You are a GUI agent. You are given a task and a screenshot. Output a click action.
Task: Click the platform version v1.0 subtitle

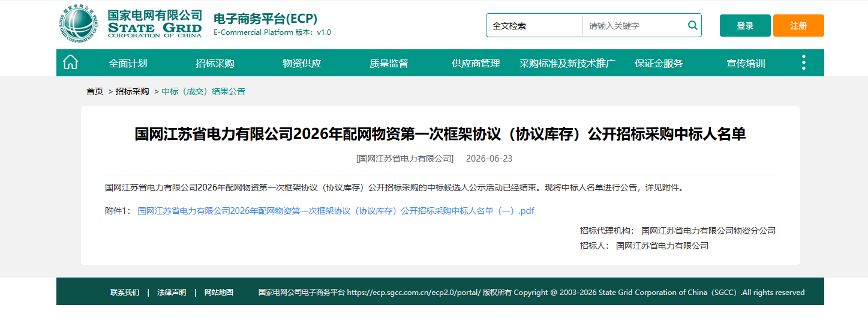272,32
